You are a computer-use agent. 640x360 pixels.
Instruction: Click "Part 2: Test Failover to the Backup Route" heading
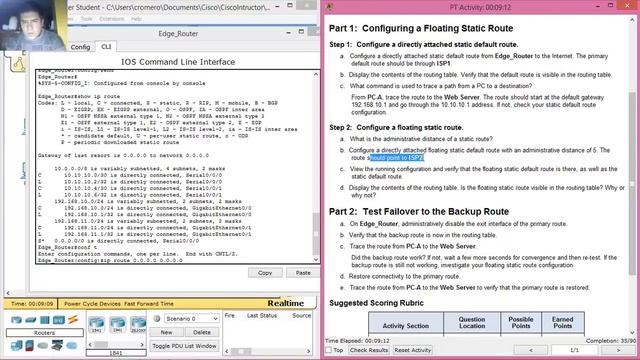click(419, 212)
